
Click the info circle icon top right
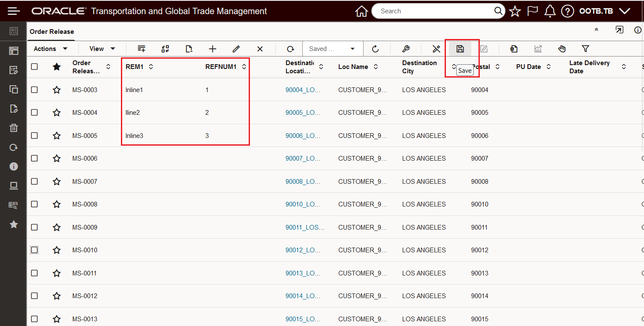click(x=638, y=30)
